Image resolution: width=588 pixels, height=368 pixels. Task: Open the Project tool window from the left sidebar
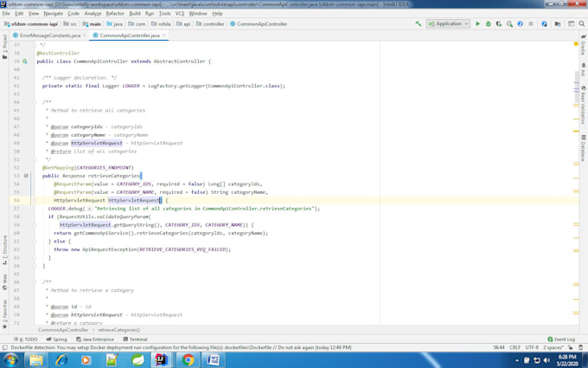pos(4,47)
